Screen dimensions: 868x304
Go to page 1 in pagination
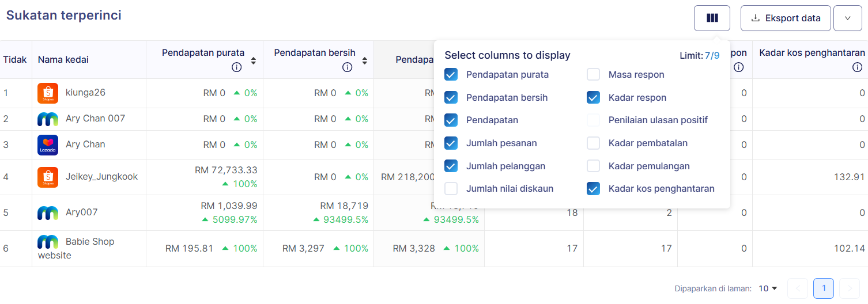tap(824, 288)
